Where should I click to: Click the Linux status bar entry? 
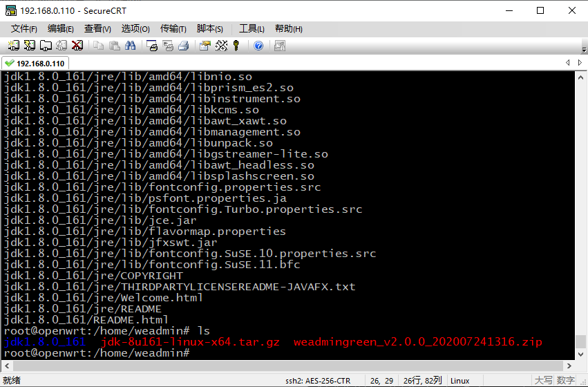pos(459,381)
